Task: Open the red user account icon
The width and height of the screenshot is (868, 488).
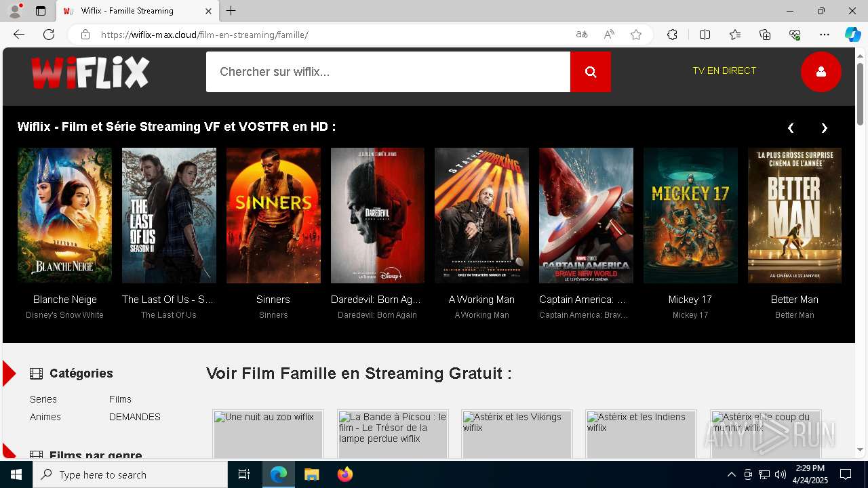Action: [821, 71]
